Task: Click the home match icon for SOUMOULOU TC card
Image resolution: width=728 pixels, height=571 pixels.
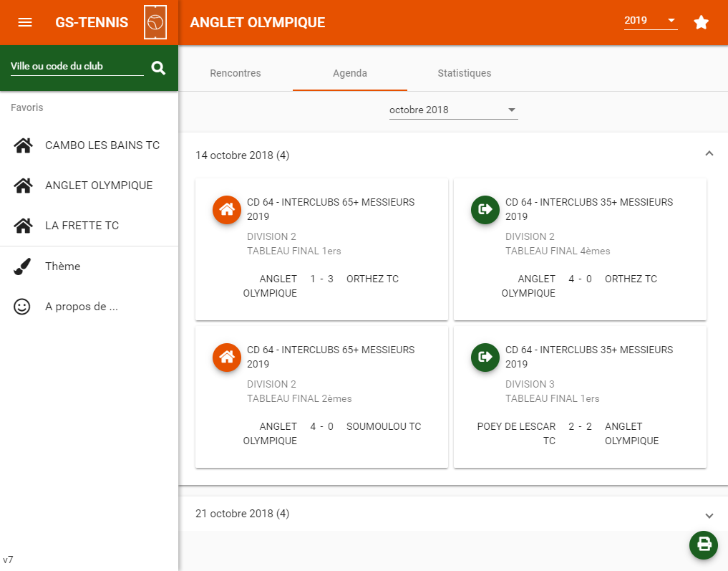Action: pos(227,358)
